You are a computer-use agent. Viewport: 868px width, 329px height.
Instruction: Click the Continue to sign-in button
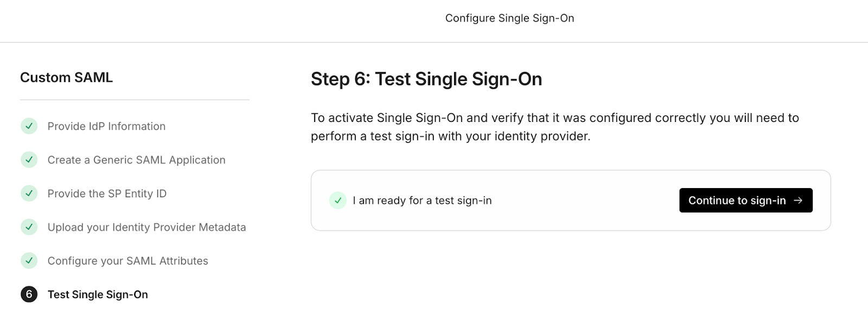click(746, 201)
